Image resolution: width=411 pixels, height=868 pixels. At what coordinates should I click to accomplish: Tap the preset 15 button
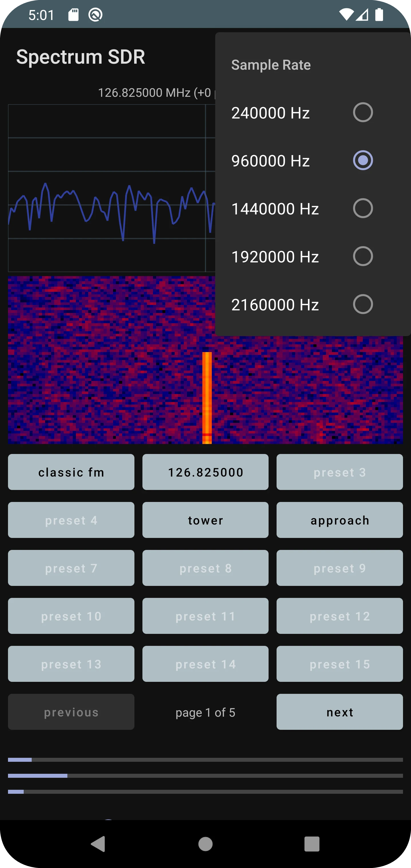point(340,664)
